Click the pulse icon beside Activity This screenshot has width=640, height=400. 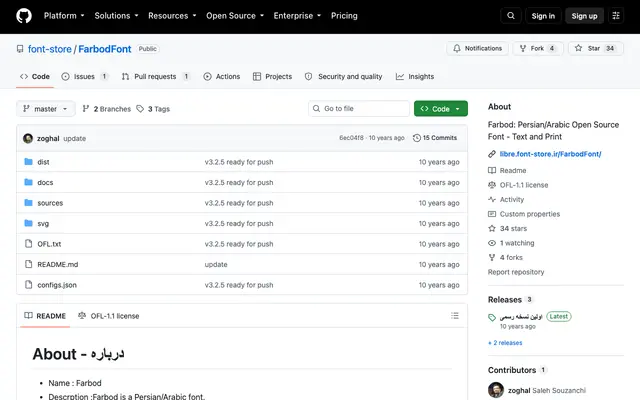click(x=492, y=200)
